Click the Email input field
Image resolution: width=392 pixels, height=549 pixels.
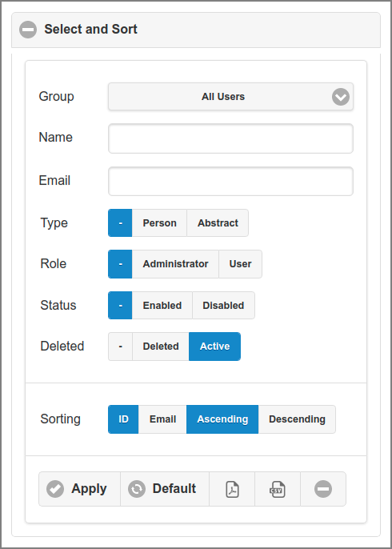coord(230,182)
